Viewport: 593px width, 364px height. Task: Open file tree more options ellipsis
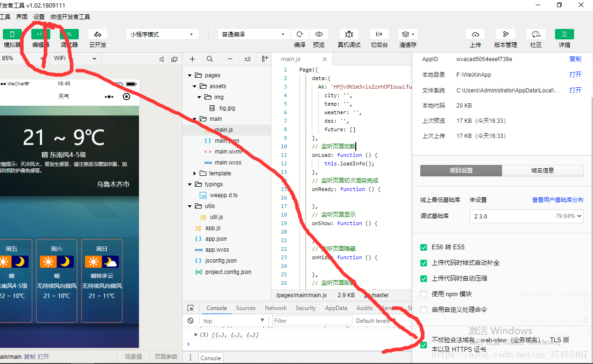coord(230,59)
